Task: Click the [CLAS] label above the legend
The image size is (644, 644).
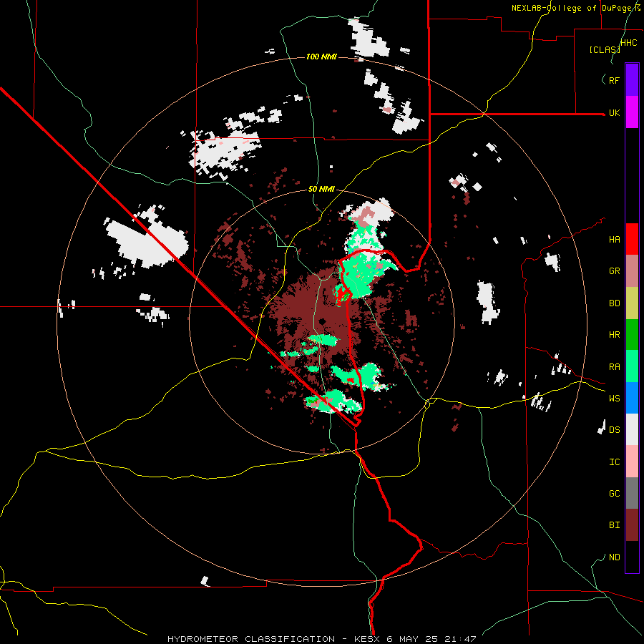Action: click(605, 49)
